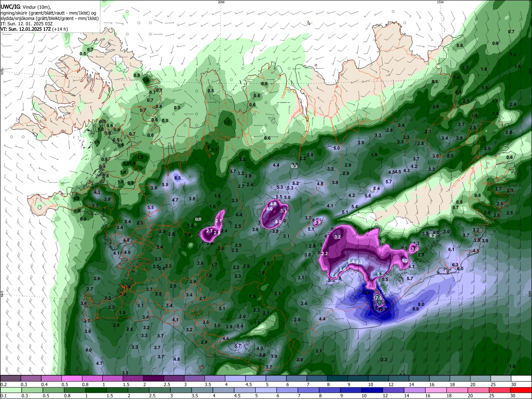Click the white 17.6 precipitation value
Image resolution: width=532 pixels, height=399 pixels.
point(378,298)
